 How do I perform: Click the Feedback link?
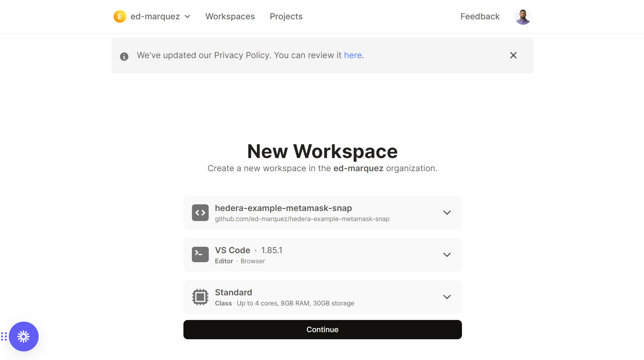[x=480, y=16]
